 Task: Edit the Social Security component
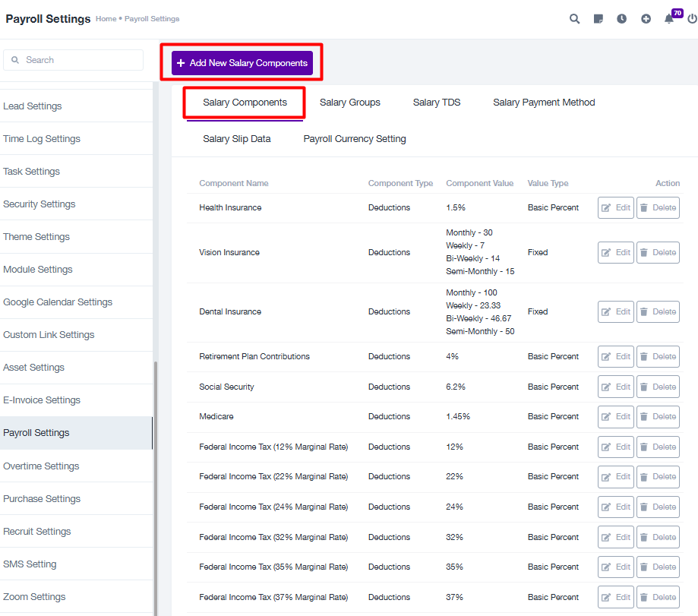616,387
